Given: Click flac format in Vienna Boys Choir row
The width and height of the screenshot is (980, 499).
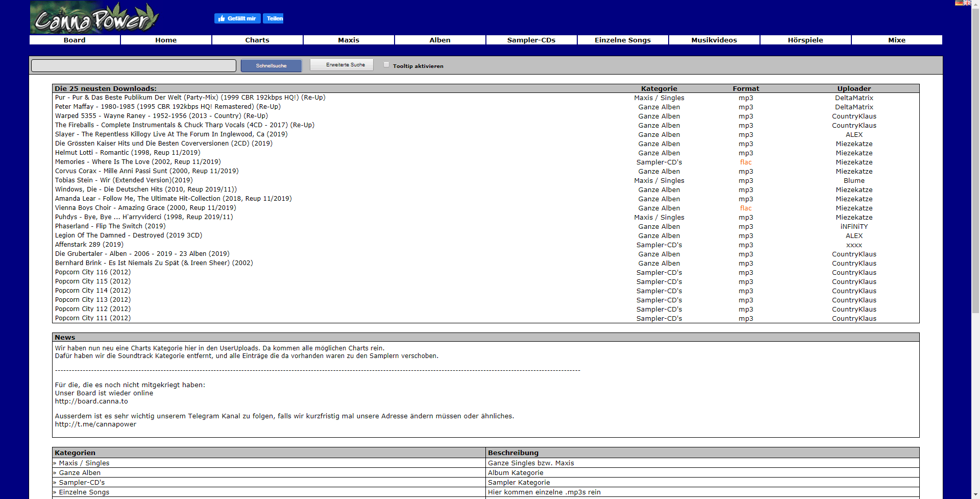Looking at the screenshot, I should (746, 208).
